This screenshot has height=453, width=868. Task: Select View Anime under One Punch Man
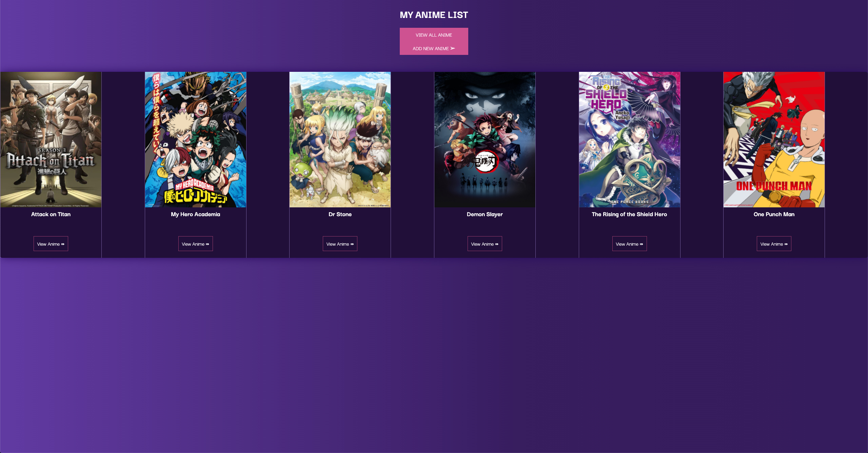(x=774, y=244)
